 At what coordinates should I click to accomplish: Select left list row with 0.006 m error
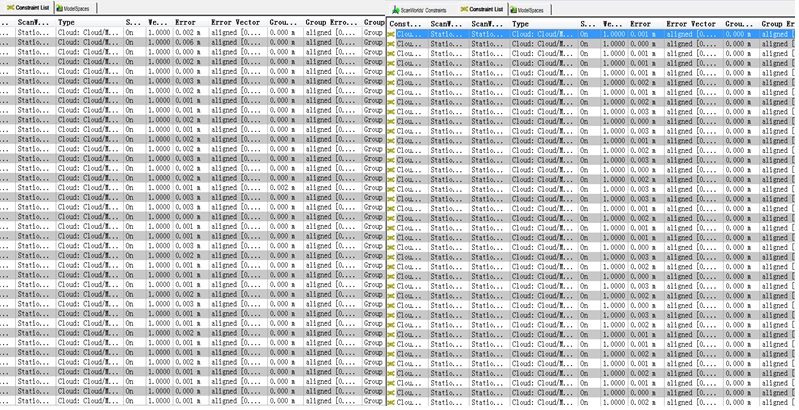(x=191, y=42)
